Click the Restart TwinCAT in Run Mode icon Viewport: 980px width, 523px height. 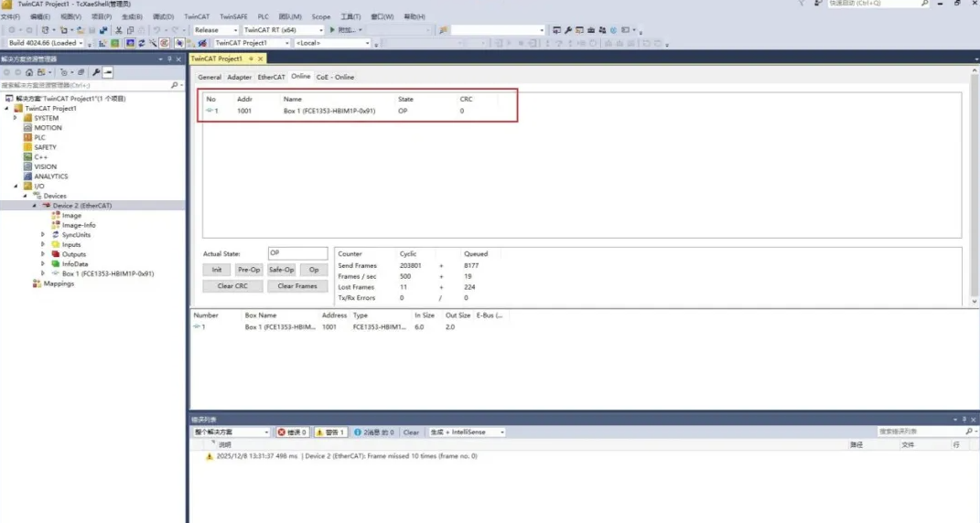click(x=114, y=43)
